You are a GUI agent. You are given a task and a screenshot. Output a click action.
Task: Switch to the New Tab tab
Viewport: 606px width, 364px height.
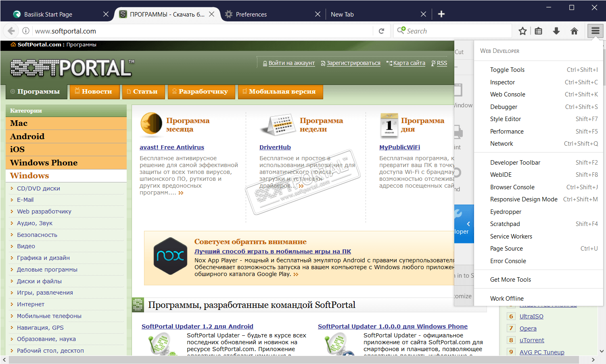378,14
